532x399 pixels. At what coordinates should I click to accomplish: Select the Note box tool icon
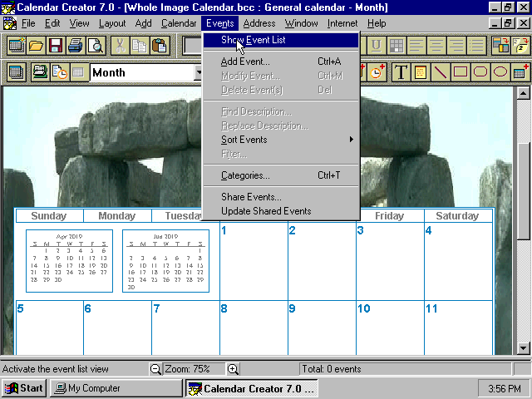click(421, 72)
